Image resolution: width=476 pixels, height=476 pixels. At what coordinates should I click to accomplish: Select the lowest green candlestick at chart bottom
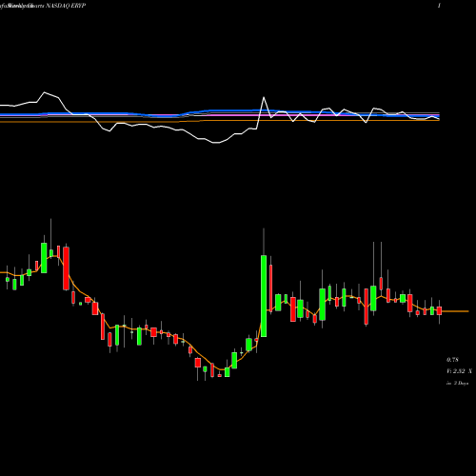pos(227,372)
